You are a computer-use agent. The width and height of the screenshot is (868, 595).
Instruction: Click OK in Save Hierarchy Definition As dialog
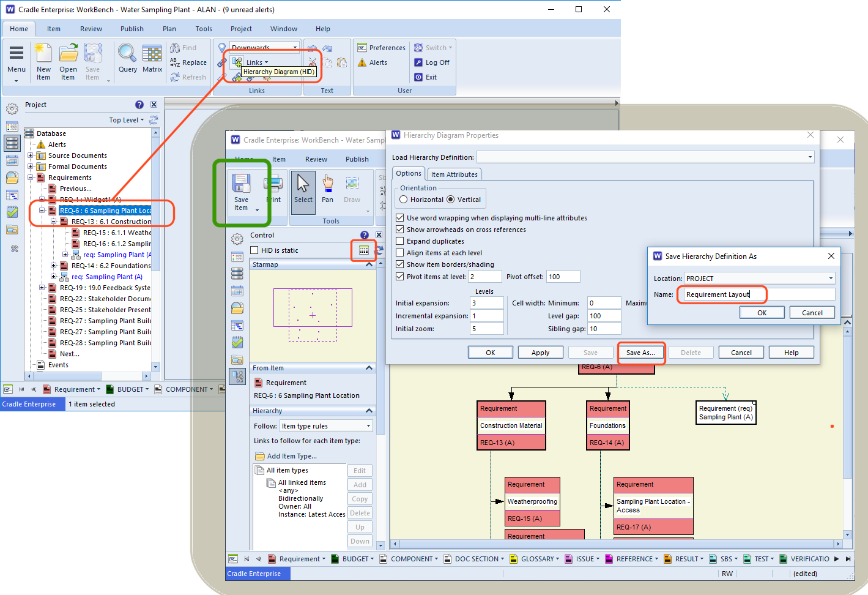[762, 313]
